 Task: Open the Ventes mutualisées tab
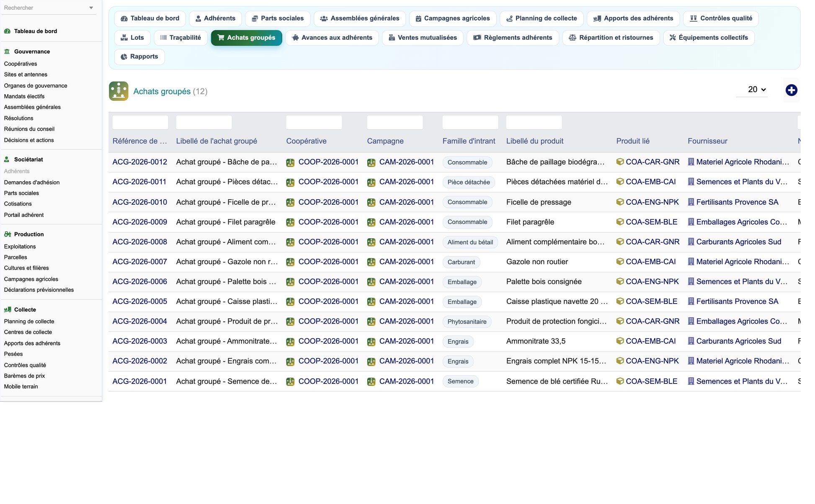click(423, 38)
